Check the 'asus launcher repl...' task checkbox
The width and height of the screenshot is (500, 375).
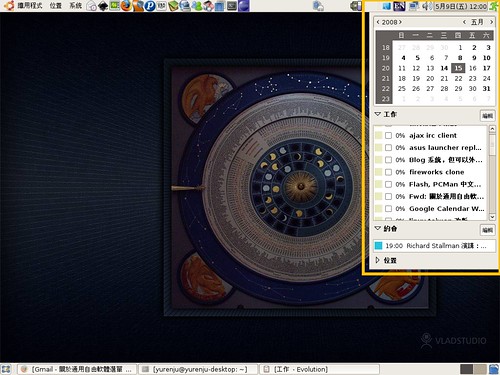click(x=388, y=147)
